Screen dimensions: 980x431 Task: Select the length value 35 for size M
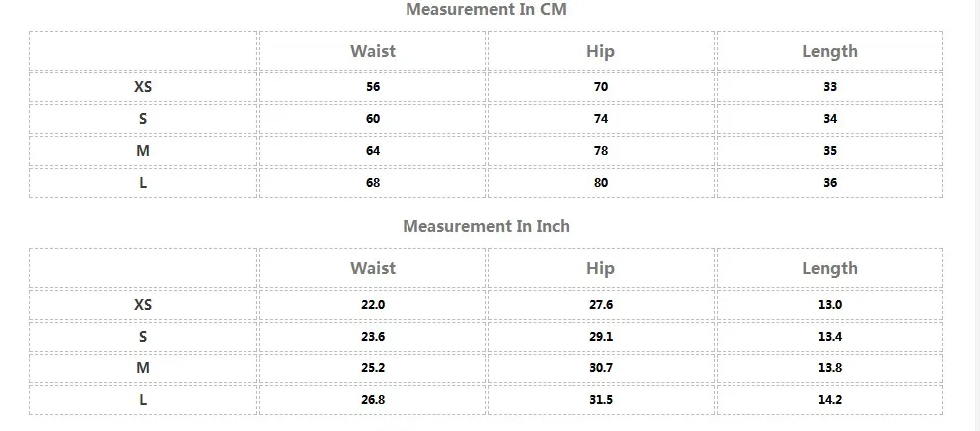[830, 151]
